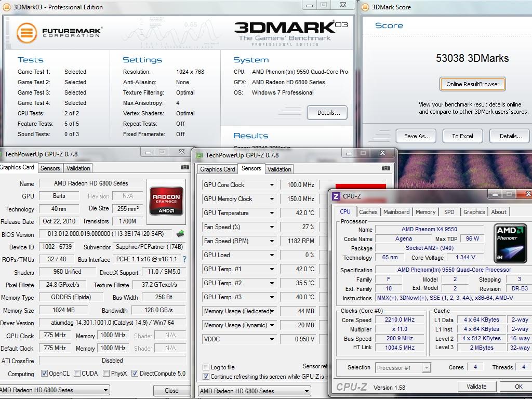Click the 3DMark03 title bar icon
This screenshot has width=532, height=399.
click(x=6, y=7)
